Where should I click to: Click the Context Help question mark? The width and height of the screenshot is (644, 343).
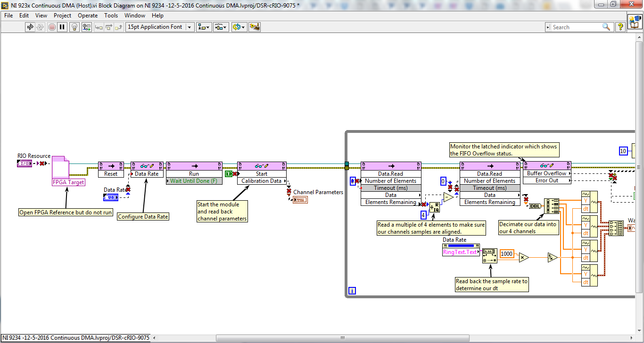620,27
